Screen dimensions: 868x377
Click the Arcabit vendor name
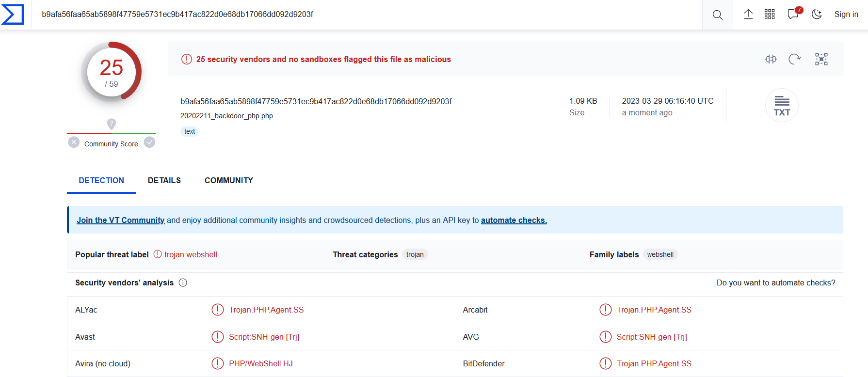point(475,310)
